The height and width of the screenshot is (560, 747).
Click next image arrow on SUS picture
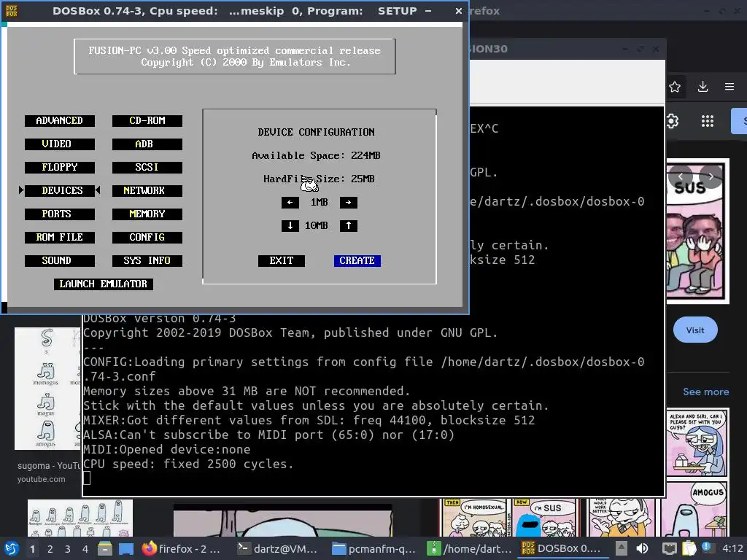pos(711,176)
